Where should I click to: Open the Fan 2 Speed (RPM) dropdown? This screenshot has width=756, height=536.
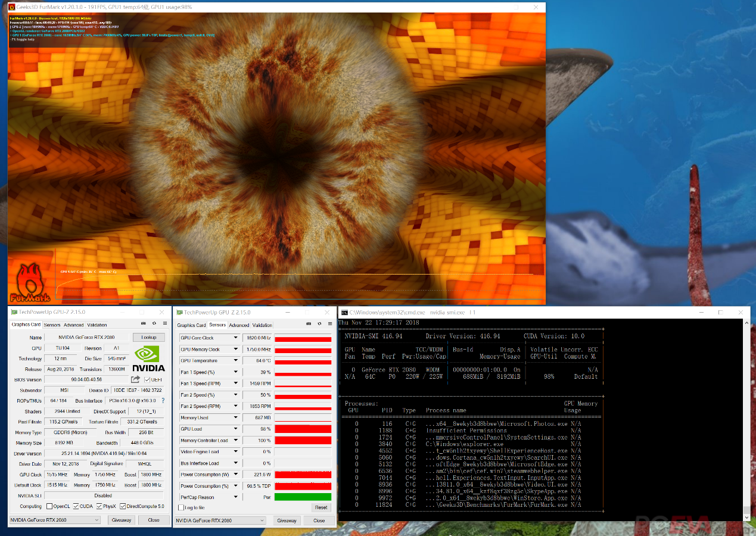(x=236, y=406)
